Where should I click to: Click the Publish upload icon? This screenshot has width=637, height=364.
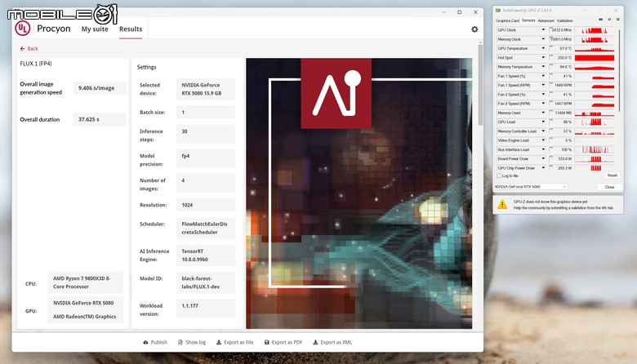[145, 343]
